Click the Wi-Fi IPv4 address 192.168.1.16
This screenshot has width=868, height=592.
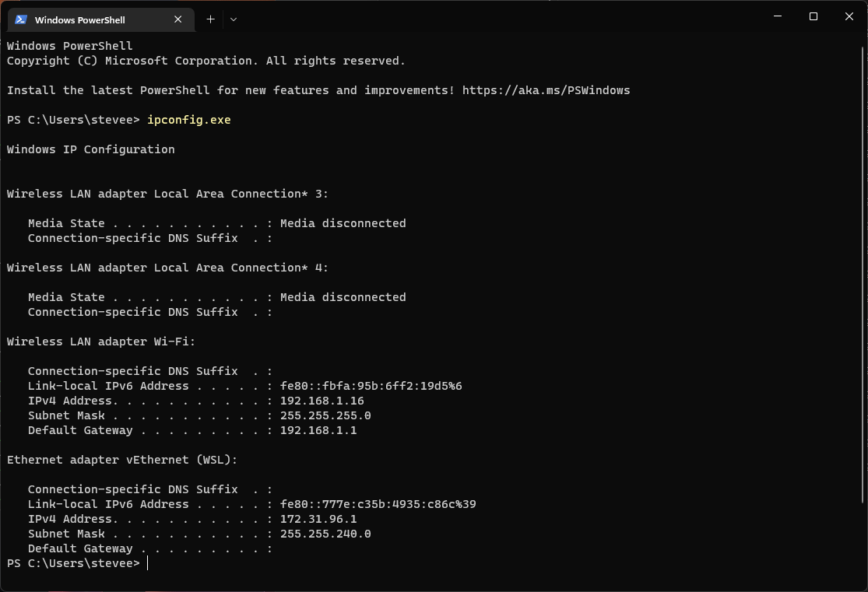coord(322,401)
